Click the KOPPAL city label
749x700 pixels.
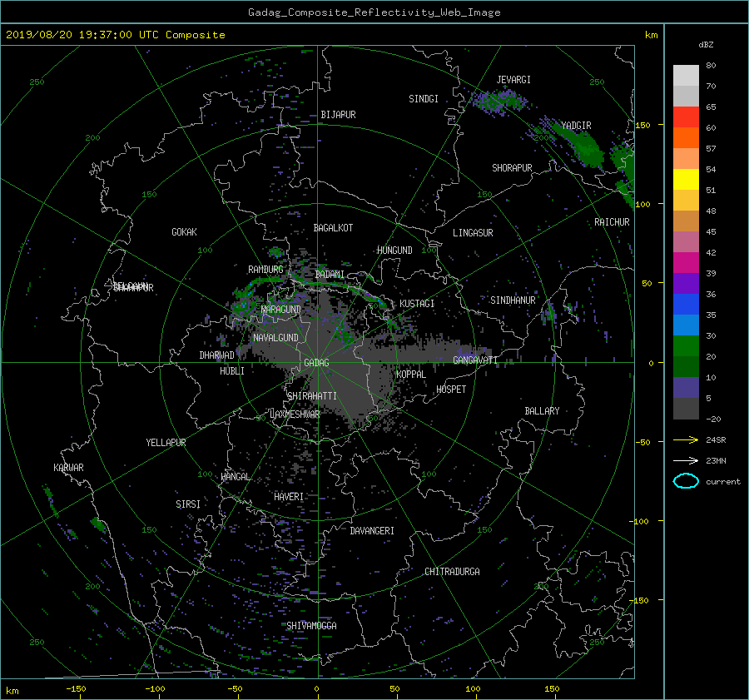(x=411, y=375)
